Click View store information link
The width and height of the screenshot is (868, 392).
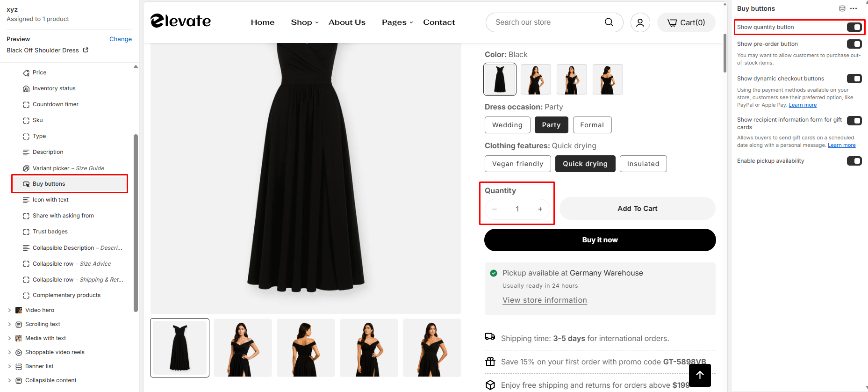coord(545,300)
